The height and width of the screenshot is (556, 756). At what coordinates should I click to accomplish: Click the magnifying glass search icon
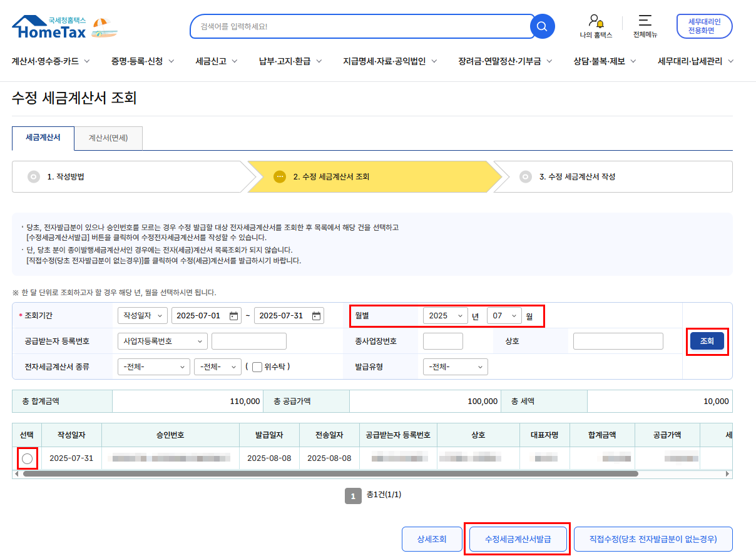click(542, 26)
